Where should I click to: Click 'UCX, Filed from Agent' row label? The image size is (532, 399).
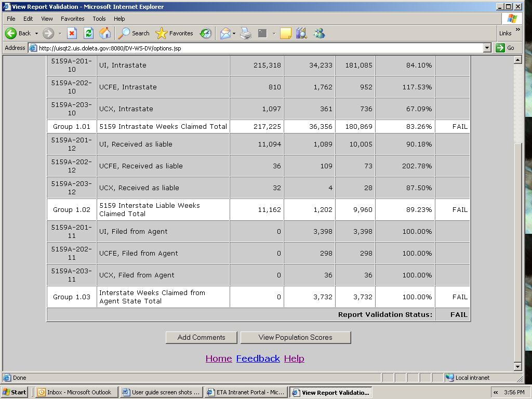[137, 275]
